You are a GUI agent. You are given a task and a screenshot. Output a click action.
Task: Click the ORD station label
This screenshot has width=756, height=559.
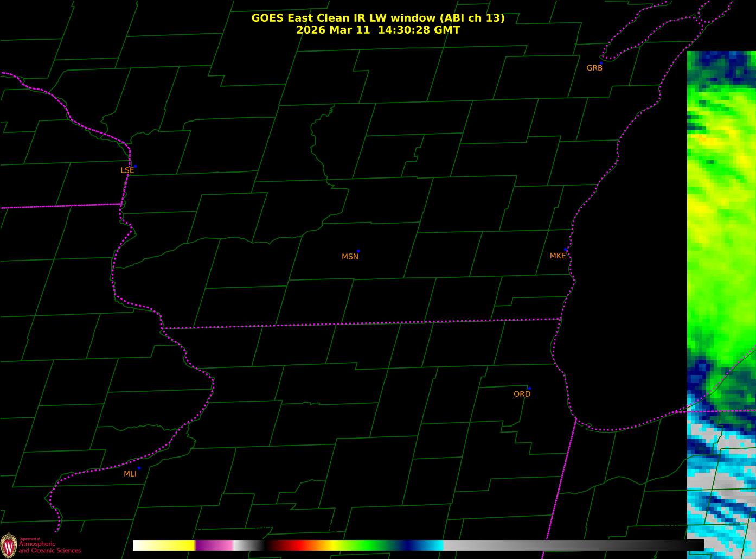point(522,394)
